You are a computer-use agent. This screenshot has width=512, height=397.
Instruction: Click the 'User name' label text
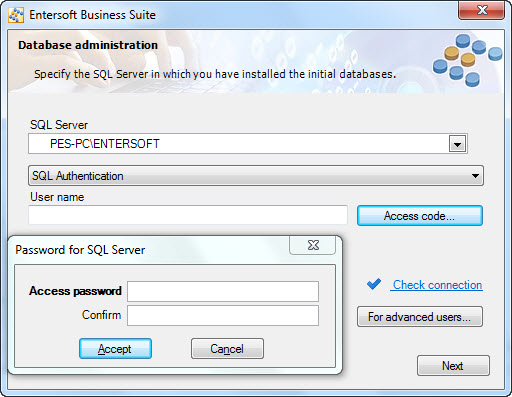click(57, 197)
